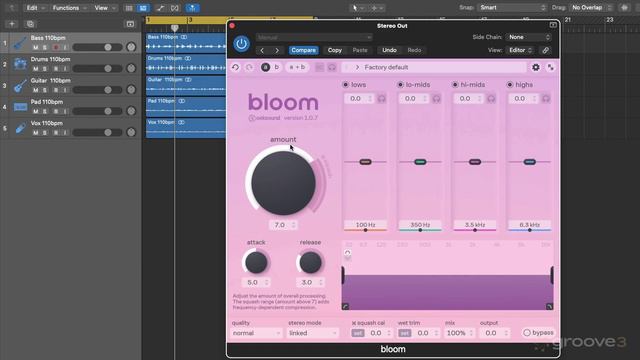Go to previous plugin preset arrow
This screenshot has height=360, width=640.
pos(262,50)
